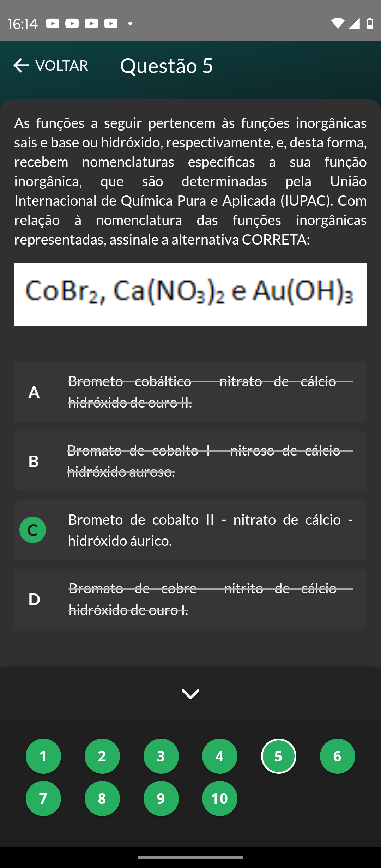Viewport: 381px width, 868px height.
Task: Select answer option A
Action: pos(190,392)
